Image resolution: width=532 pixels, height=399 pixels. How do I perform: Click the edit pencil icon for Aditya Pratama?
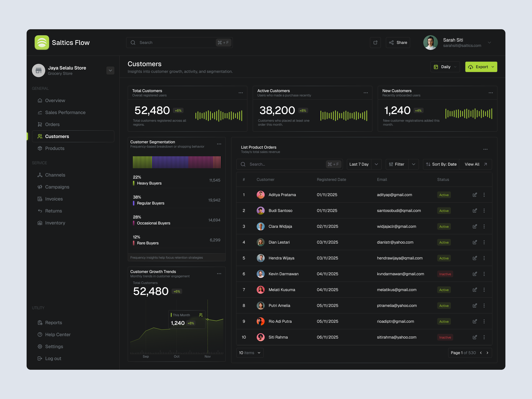click(475, 195)
